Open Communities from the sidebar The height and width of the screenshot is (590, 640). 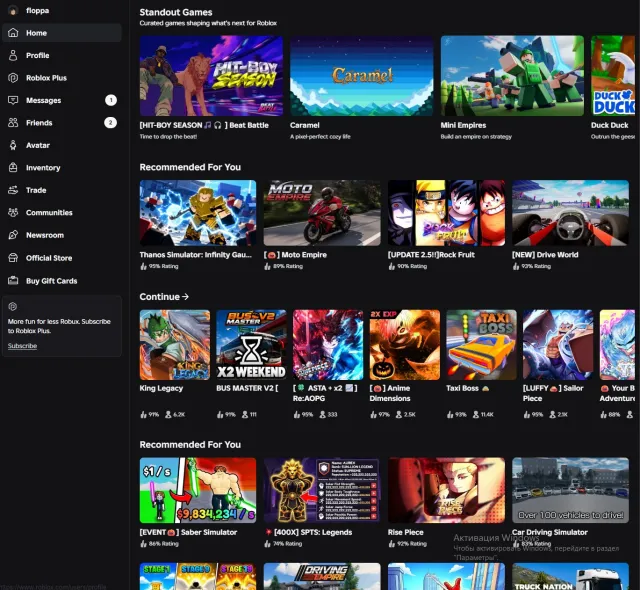coord(62,212)
